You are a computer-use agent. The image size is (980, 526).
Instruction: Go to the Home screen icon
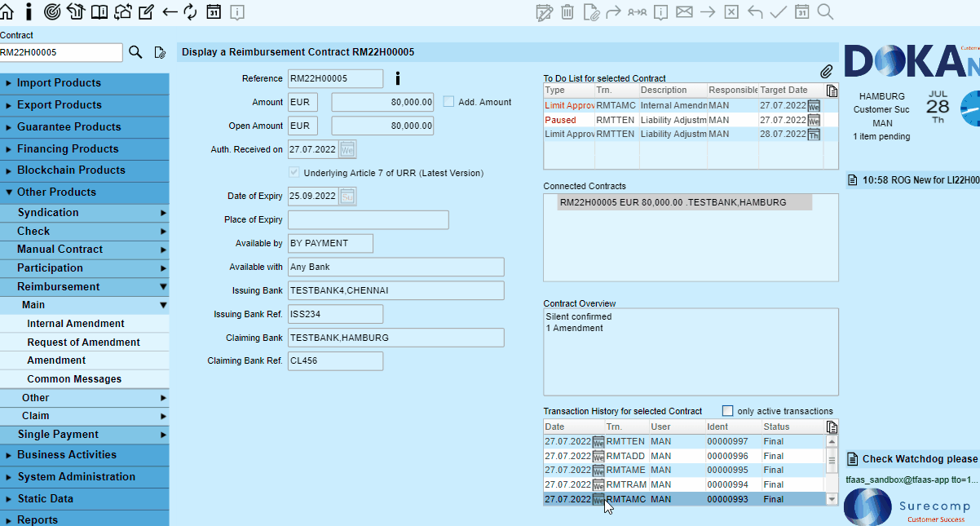tap(7, 11)
